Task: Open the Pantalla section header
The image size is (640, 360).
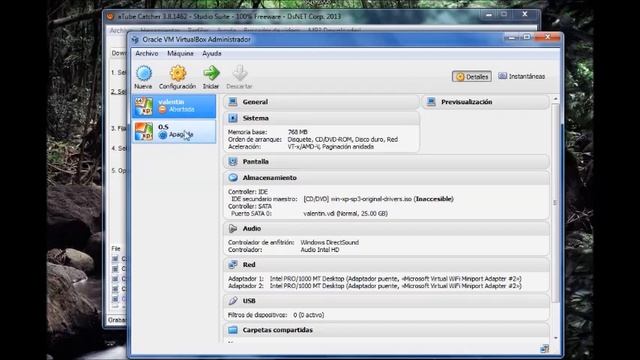Action: (386, 162)
